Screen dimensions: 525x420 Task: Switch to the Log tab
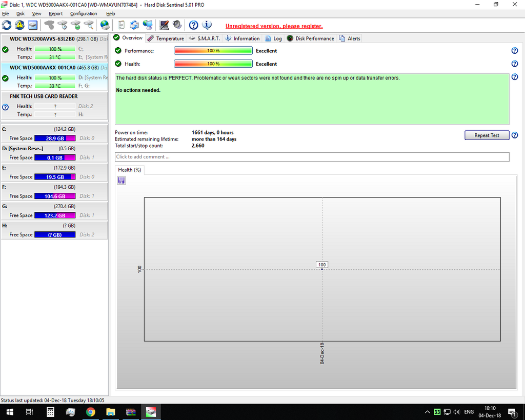click(x=274, y=38)
